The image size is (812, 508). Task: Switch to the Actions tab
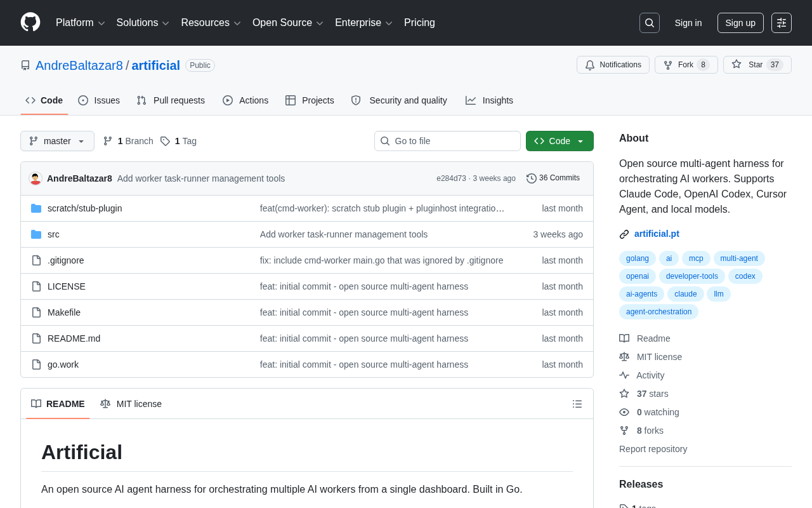coord(246,100)
